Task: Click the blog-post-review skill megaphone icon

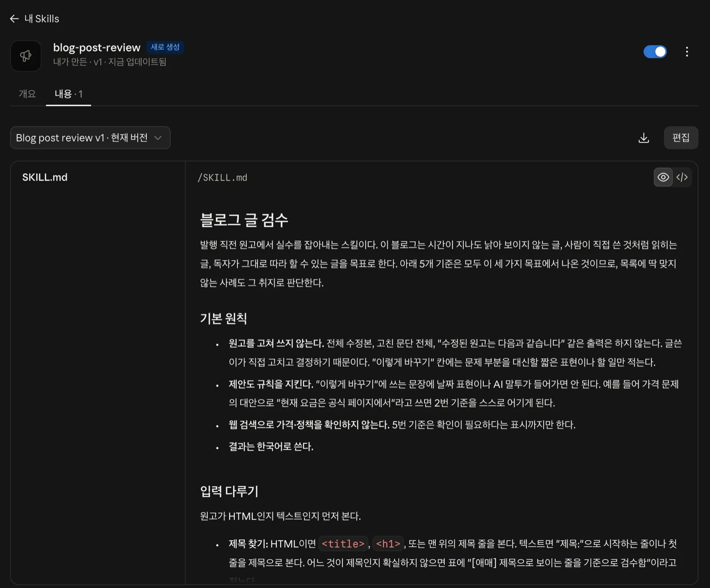Action: [26, 56]
